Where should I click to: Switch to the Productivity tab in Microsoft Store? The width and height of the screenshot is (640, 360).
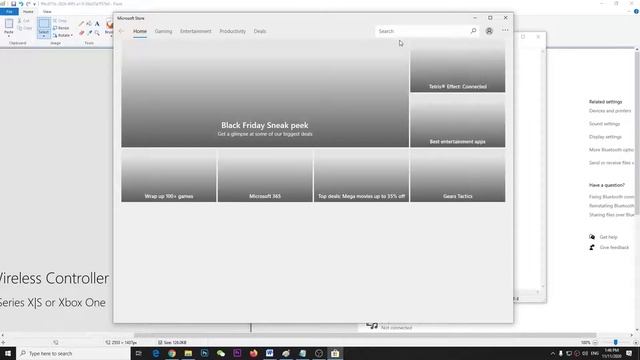click(233, 31)
